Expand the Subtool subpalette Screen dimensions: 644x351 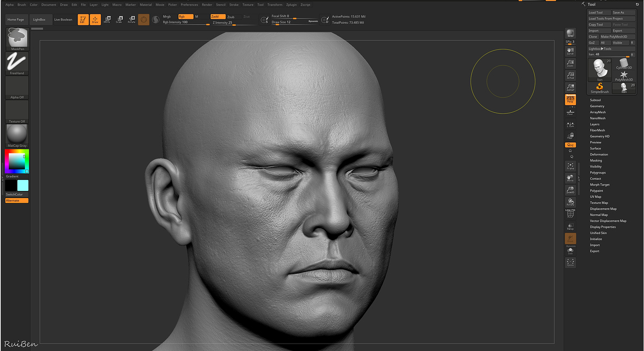pyautogui.click(x=595, y=100)
